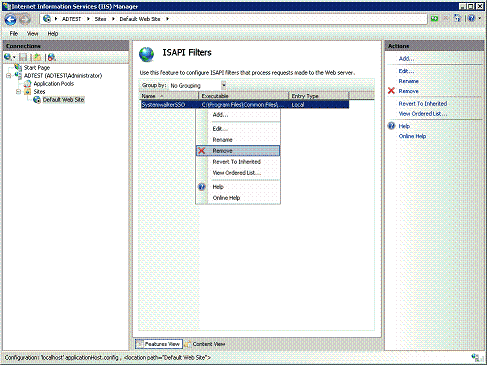
Task: Open Help from the top-right question mark icon
Action: pyautogui.click(x=471, y=19)
